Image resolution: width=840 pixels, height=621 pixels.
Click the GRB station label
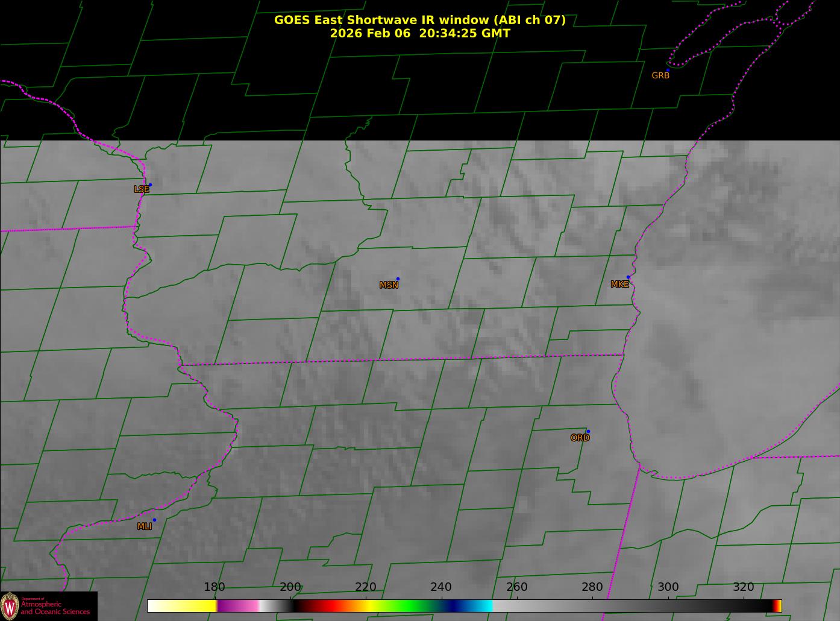(660, 76)
